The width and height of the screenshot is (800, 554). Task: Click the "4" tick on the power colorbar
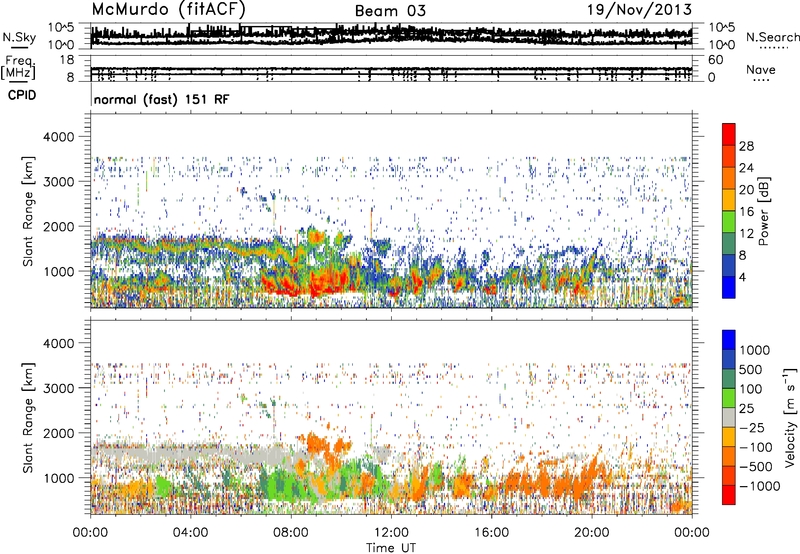(742, 278)
